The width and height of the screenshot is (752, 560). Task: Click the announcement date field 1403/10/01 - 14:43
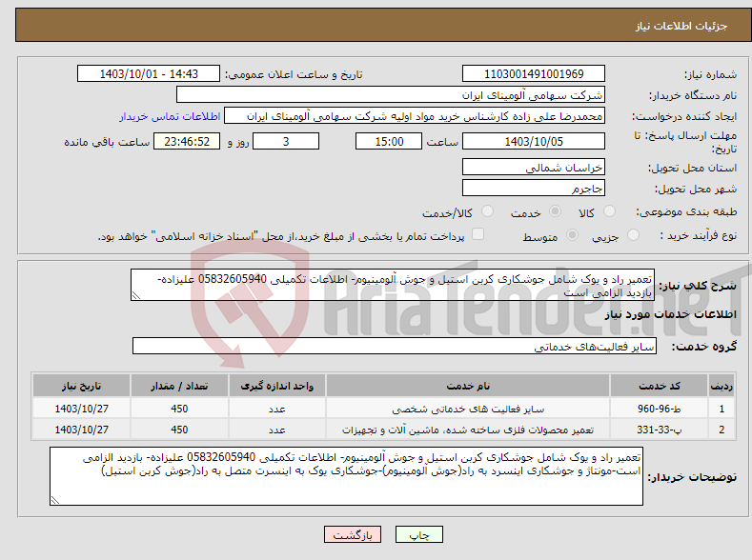tap(148, 73)
